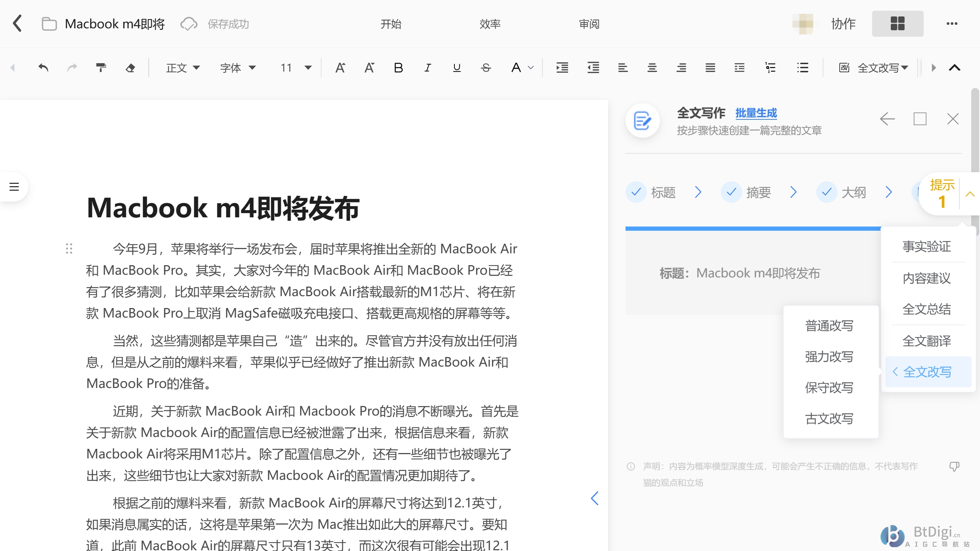Expand the 全文改写 submenu item
980x551 pixels.
[x=928, y=372]
